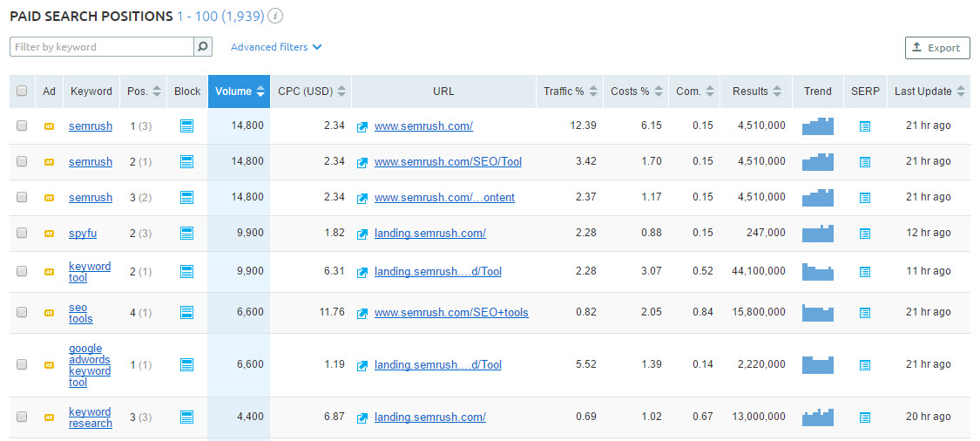
Task: Check the box for keyword research row
Action: coord(22,416)
